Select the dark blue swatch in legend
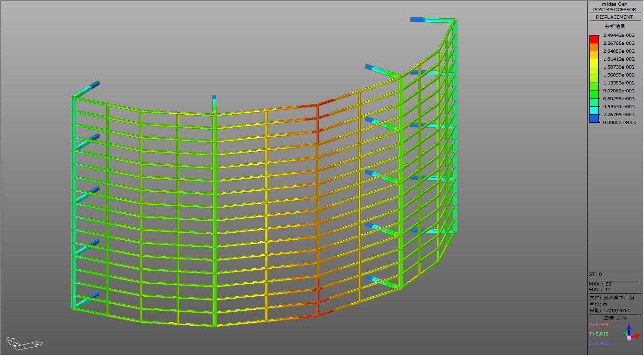Viewport: 644px width, 356px height. coord(594,119)
